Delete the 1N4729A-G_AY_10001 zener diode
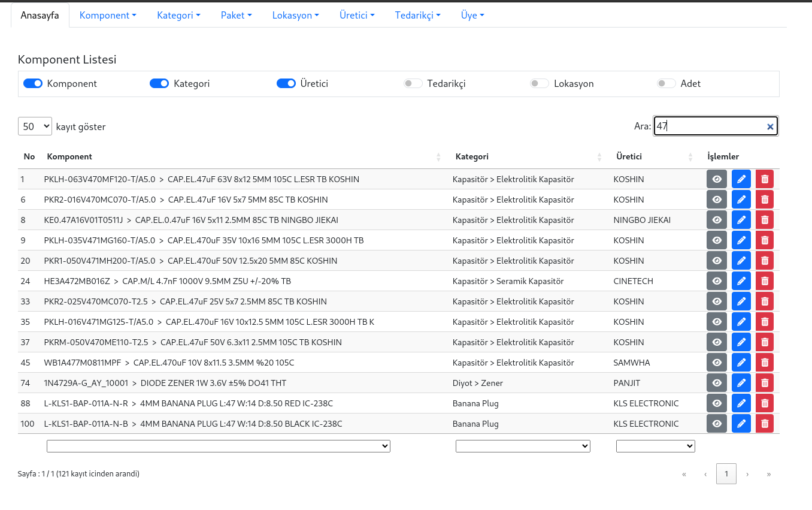The height and width of the screenshot is (510, 812). point(765,383)
